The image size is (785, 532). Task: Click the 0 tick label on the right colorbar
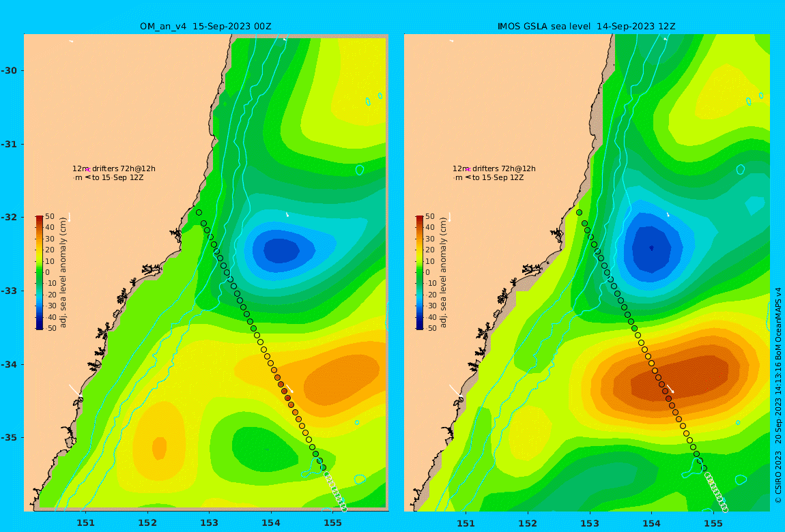click(x=427, y=273)
